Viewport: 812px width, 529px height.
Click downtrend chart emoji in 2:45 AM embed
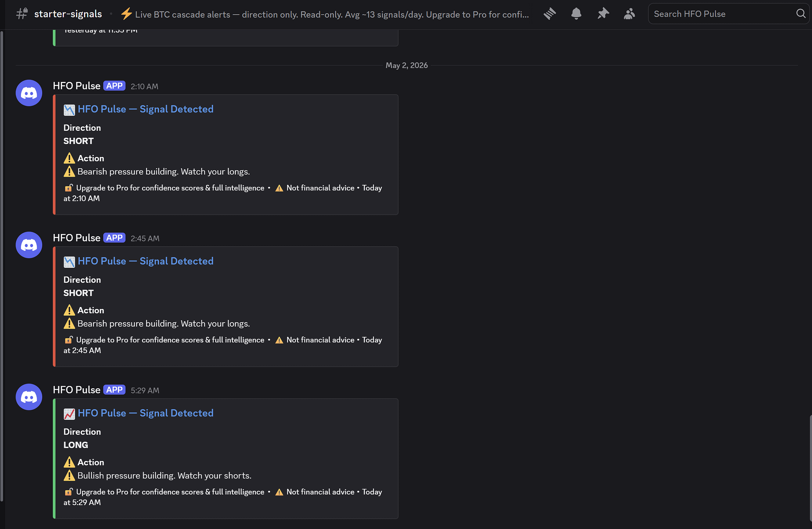69,262
